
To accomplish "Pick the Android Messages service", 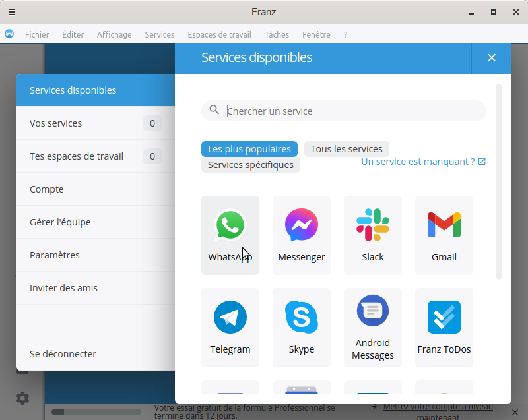I will pos(372,327).
